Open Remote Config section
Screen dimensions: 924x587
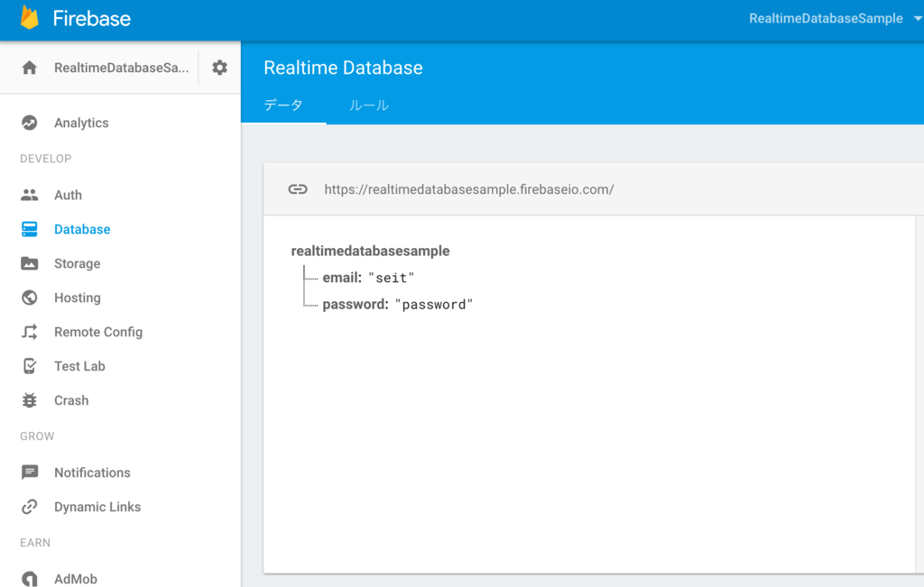98,332
